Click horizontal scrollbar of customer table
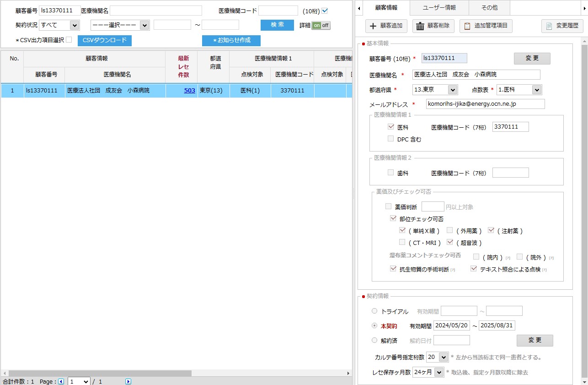Viewport: 588px width, 385px height. [x=100, y=373]
